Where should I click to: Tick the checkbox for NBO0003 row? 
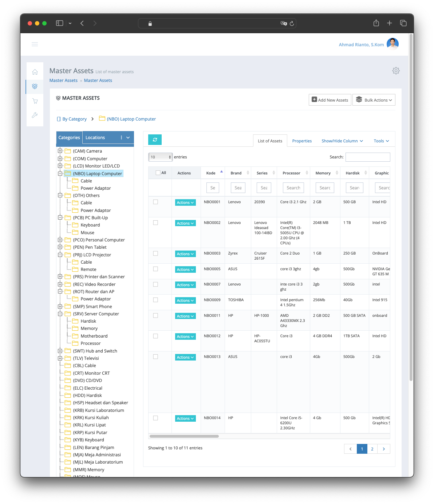155,253
